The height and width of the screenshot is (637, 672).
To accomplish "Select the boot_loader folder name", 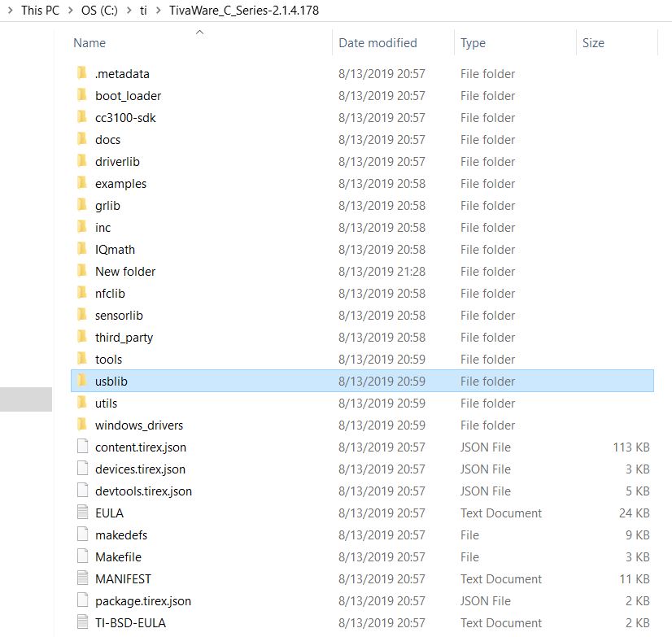I will click(129, 96).
